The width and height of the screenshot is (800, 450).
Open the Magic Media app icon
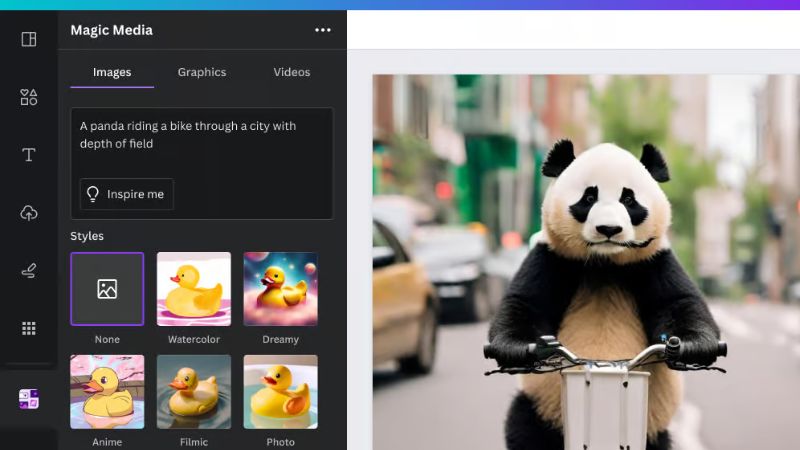[x=29, y=399]
